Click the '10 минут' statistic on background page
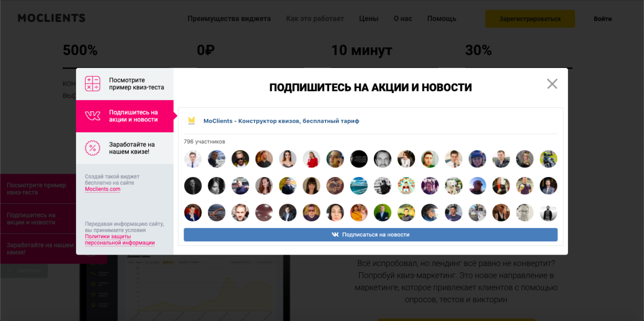 (x=361, y=50)
